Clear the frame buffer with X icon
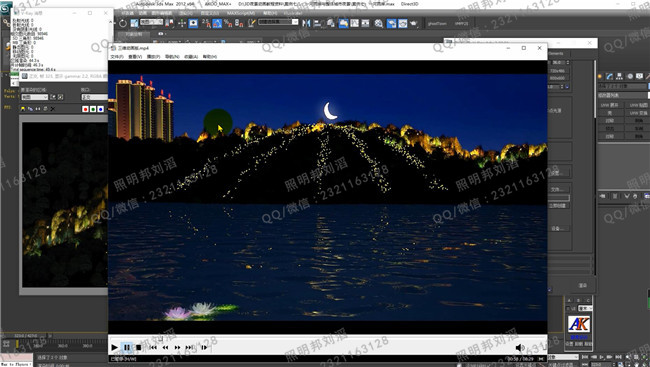Viewport: 650px width, 367px height. point(53,109)
